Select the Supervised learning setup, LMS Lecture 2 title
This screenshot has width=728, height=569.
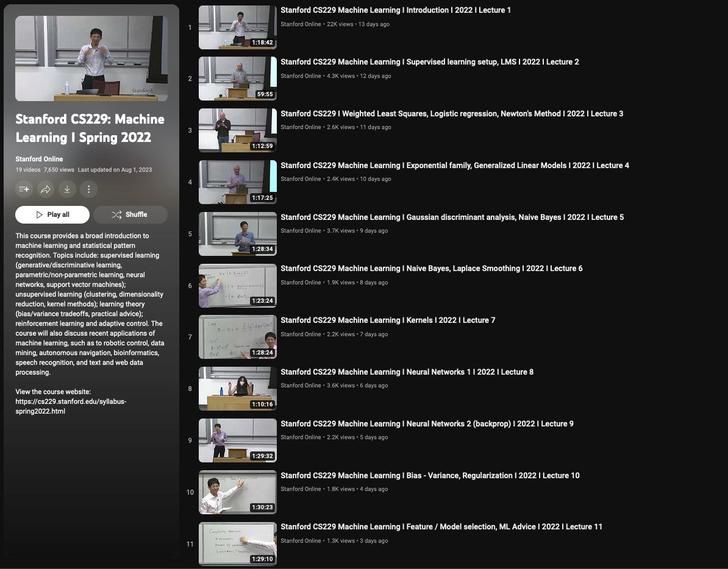tap(429, 62)
